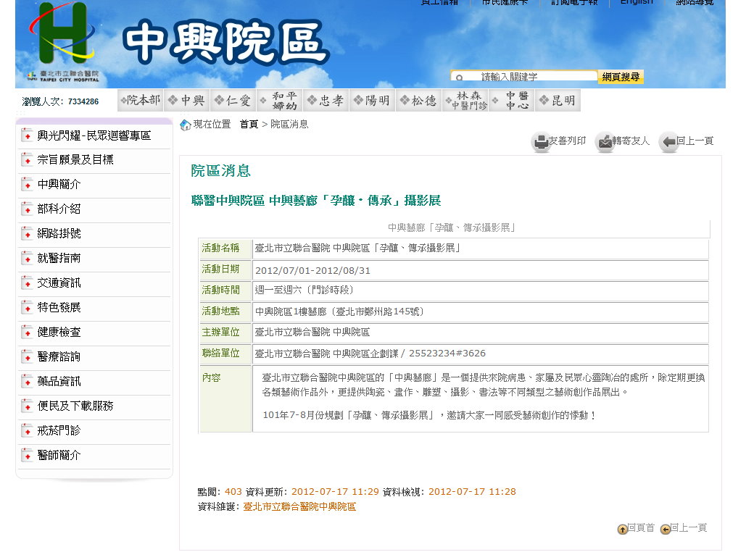Click the red-cross icon beside 就醫指南

[x=27, y=259]
